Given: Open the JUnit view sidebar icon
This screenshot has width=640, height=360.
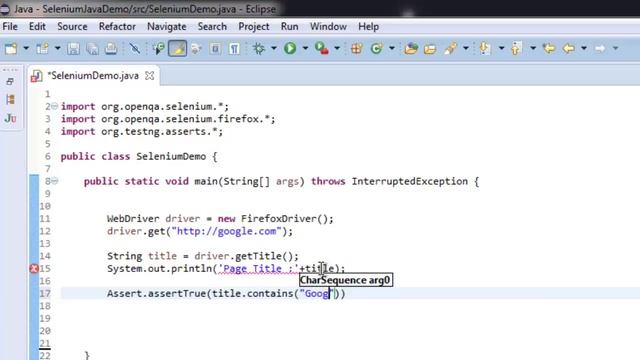Looking at the screenshot, I should (x=10, y=118).
